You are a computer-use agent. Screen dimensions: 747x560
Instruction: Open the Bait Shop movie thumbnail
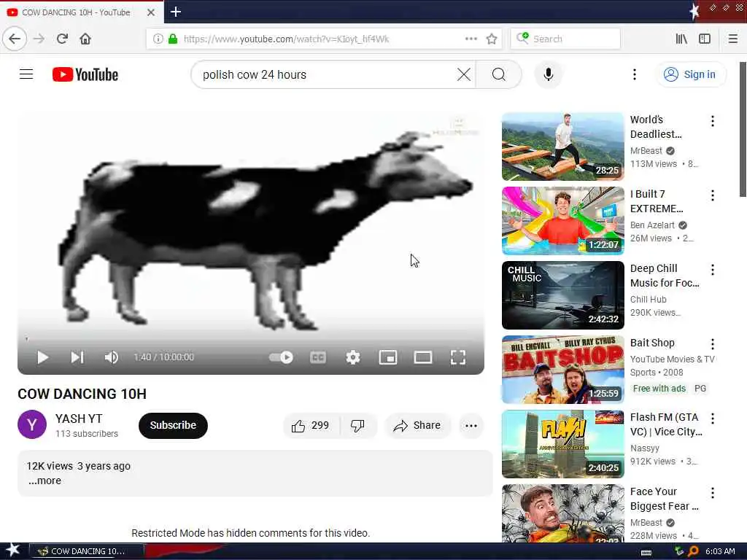(x=562, y=370)
